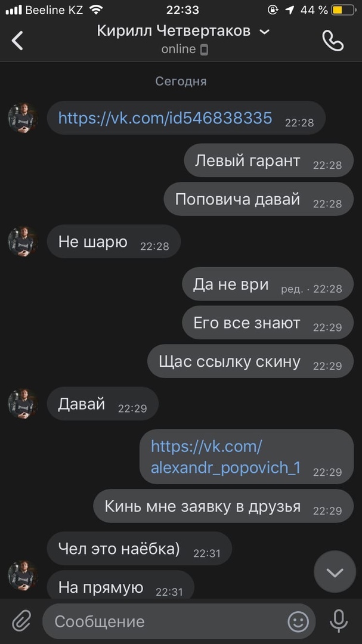Open the emoji smiley picker
Image resolution: width=362 pixels, height=644 pixels.
[x=298, y=621]
